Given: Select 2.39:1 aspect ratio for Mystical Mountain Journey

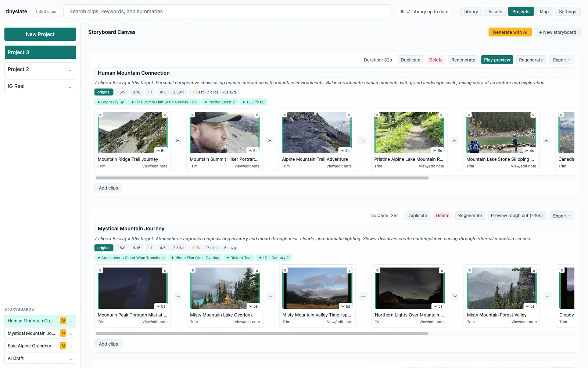Looking at the screenshot, I should tap(179, 248).
